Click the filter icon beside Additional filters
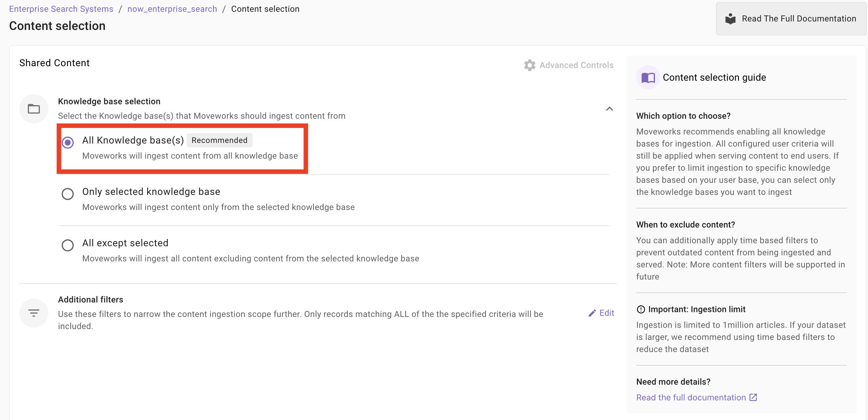This screenshot has width=868, height=420. (34, 313)
